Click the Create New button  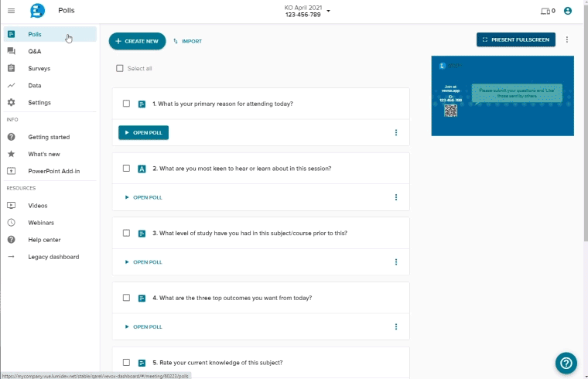pyautogui.click(x=137, y=41)
